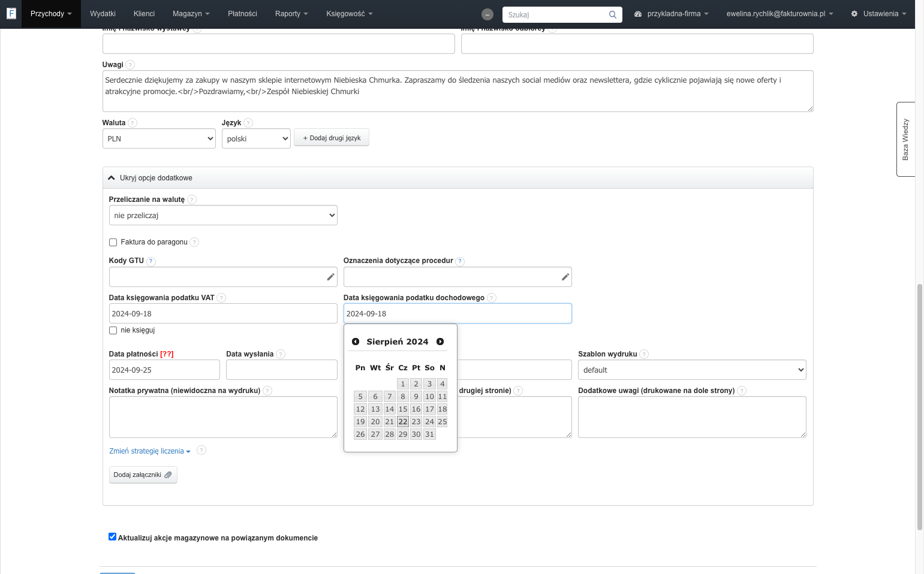Image resolution: width=924 pixels, height=574 pixels.
Task: Click the page vertical scrollbar
Action: [x=920, y=407]
